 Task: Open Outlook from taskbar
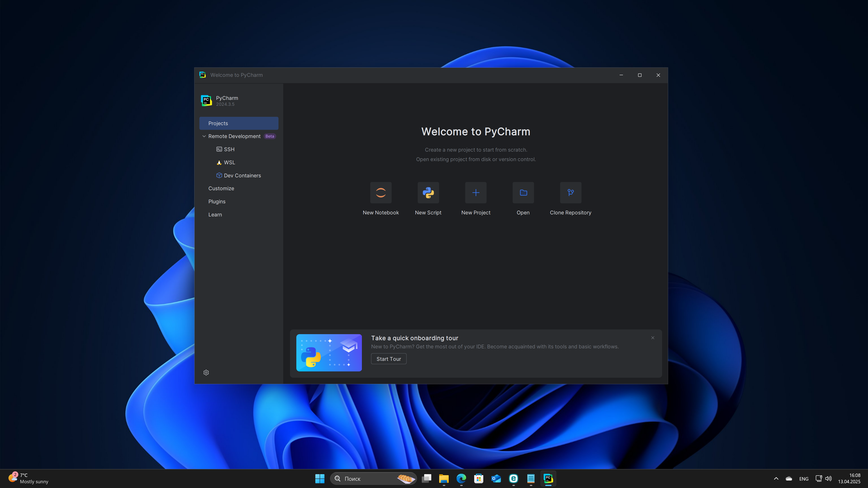(496, 479)
